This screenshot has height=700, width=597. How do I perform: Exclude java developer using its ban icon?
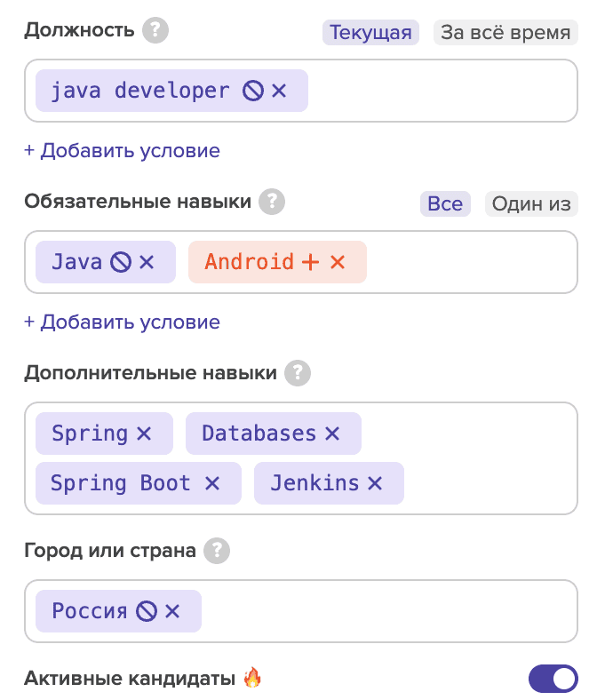[253, 91]
